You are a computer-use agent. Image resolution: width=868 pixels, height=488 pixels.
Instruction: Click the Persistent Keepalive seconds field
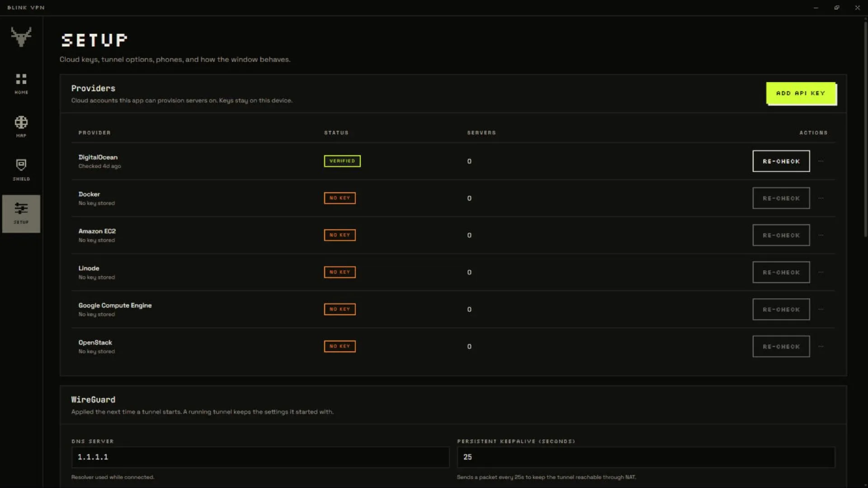[646, 457]
